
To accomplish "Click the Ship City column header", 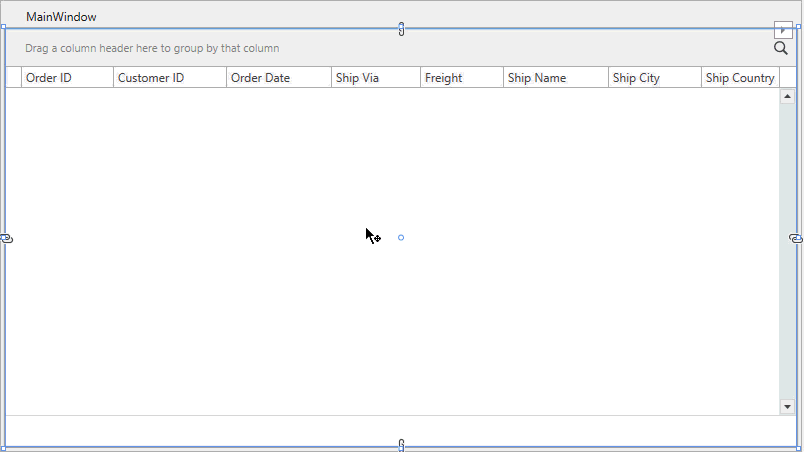I will (655, 77).
